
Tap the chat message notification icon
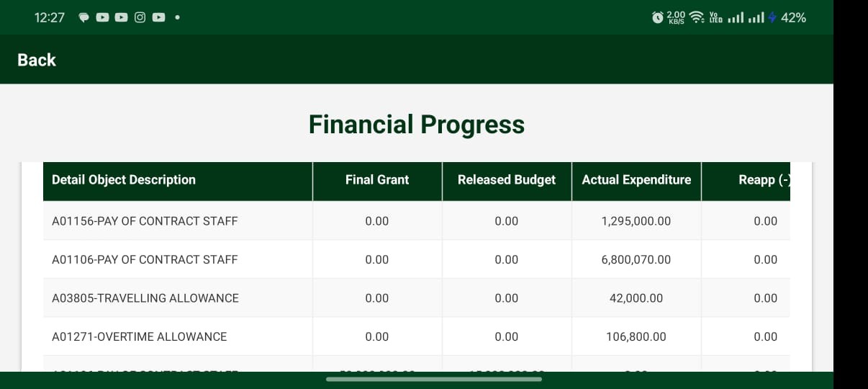point(83,17)
